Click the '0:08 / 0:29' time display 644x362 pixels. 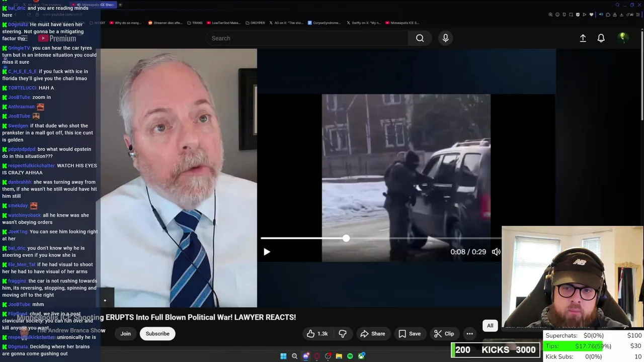coord(468,252)
